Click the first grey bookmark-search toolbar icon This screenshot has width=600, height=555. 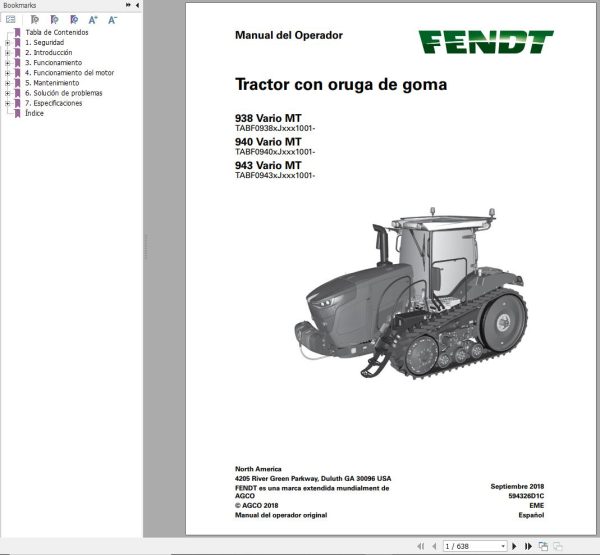point(35,20)
